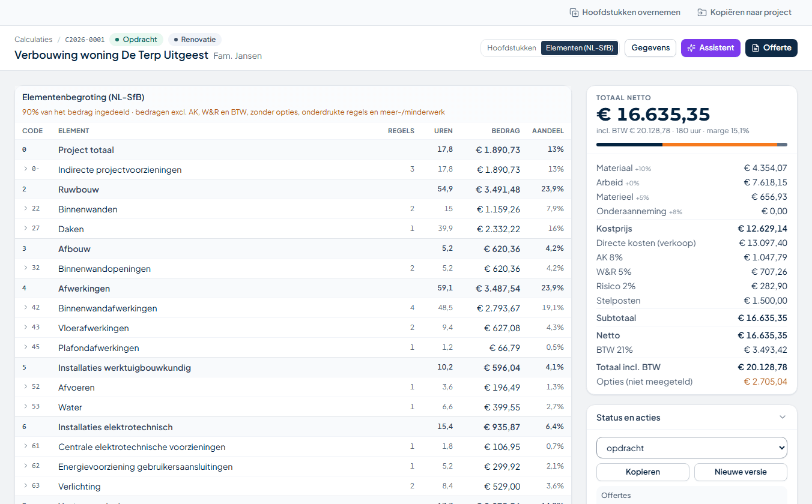Image resolution: width=812 pixels, height=504 pixels.
Task: Click the calculation code C2026-0001
Action: click(x=85, y=40)
